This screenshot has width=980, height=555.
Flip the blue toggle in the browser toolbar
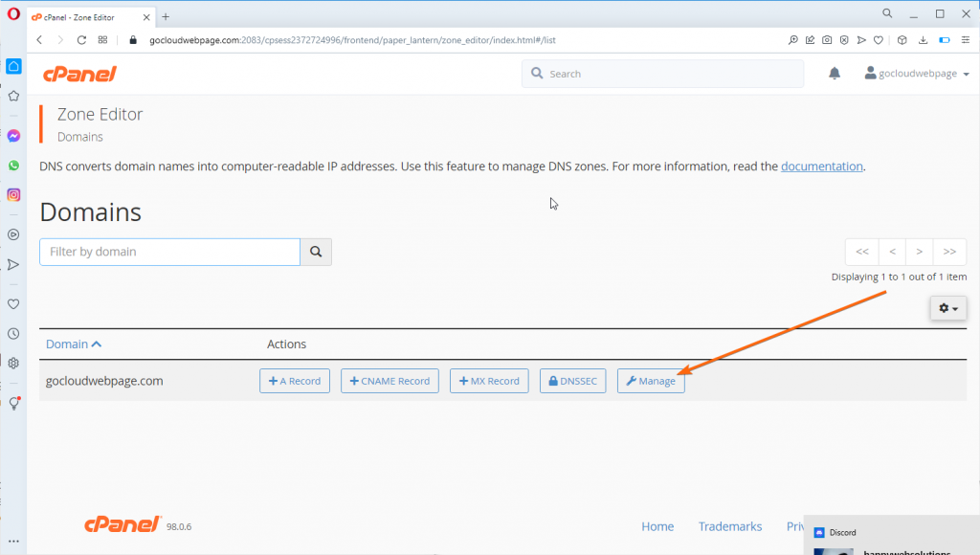944,40
